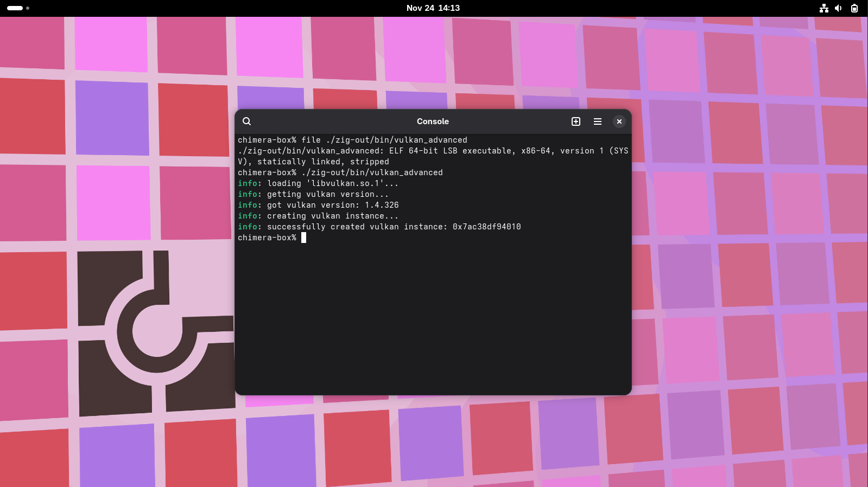Viewport: 868px width, 487px height.
Task: Click the terminal cursor at the last prompt
Action: coord(304,238)
